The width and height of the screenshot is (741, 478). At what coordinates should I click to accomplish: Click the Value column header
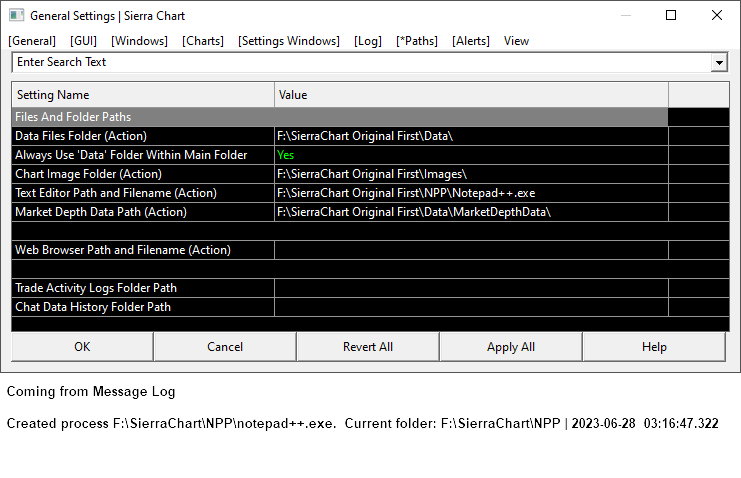(471, 95)
